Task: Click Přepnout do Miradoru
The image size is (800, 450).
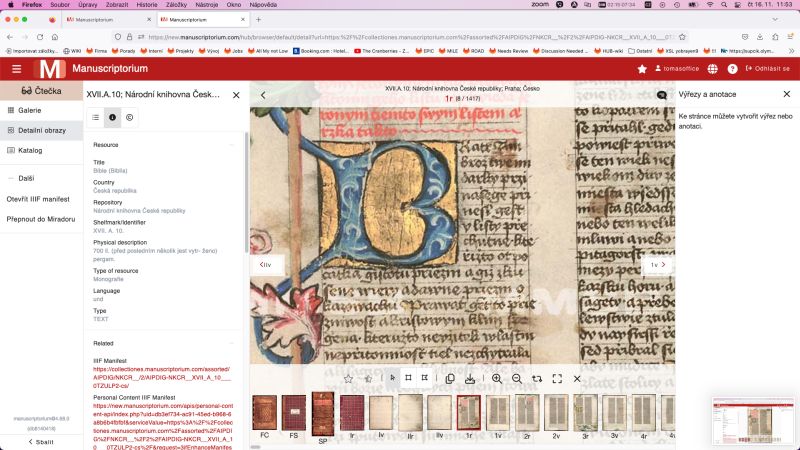Action: pos(41,219)
